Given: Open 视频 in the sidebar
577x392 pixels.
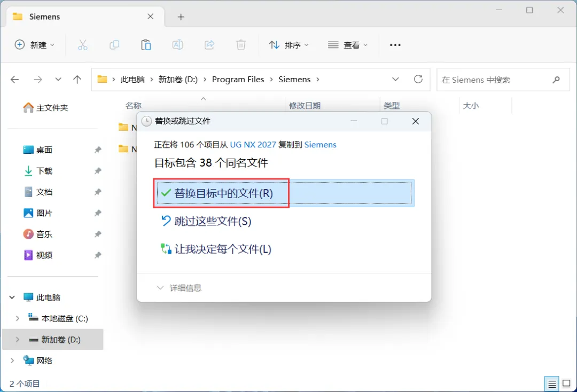Looking at the screenshot, I should pos(38,255).
